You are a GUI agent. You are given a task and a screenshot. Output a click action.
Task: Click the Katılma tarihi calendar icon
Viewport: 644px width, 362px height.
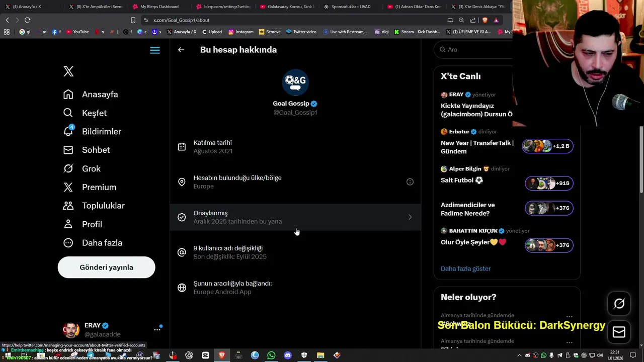[x=182, y=147]
